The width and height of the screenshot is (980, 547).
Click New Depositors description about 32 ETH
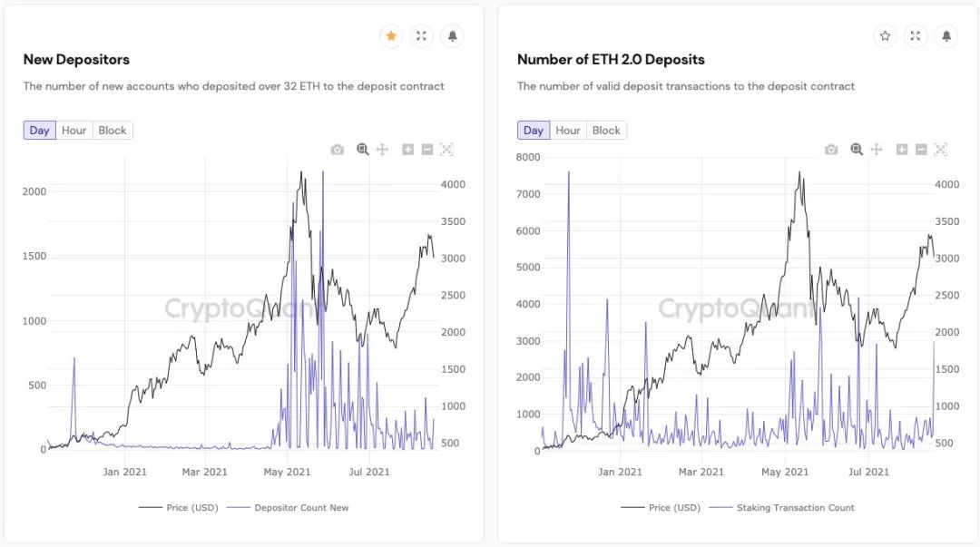pyautogui.click(x=234, y=86)
